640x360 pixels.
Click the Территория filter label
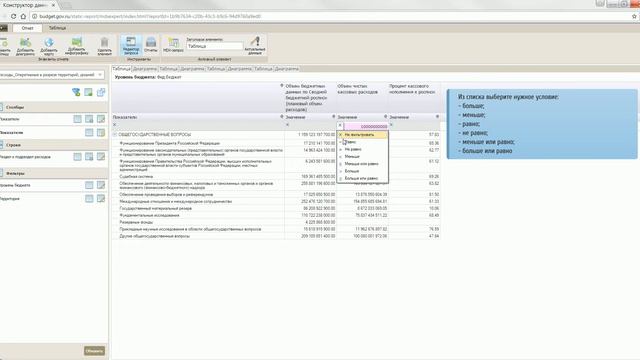point(10,199)
